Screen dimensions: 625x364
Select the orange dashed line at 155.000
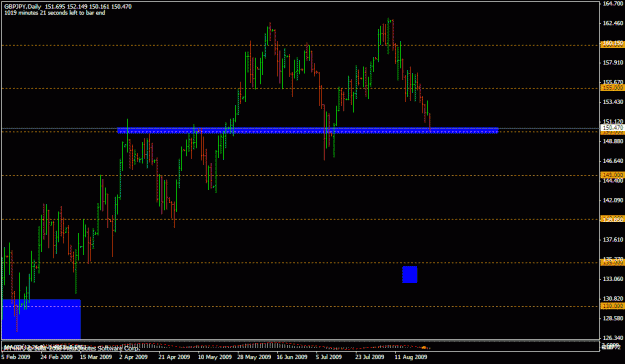300,89
